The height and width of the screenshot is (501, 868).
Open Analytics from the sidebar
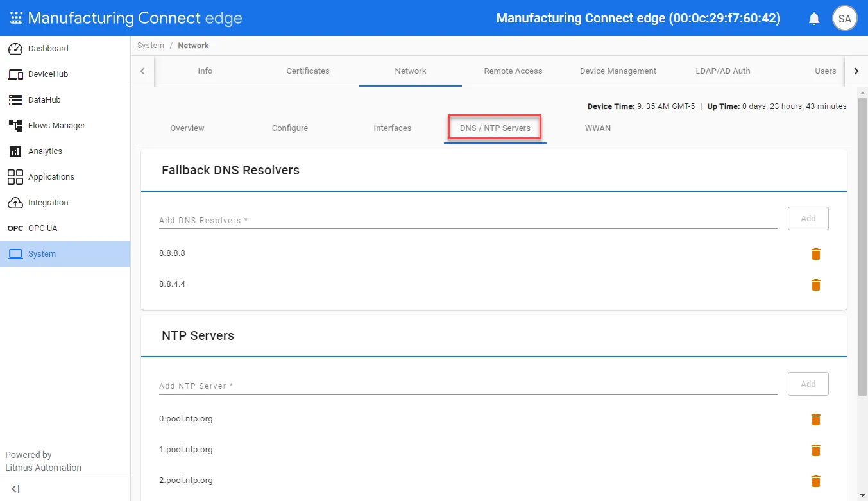click(x=65, y=151)
